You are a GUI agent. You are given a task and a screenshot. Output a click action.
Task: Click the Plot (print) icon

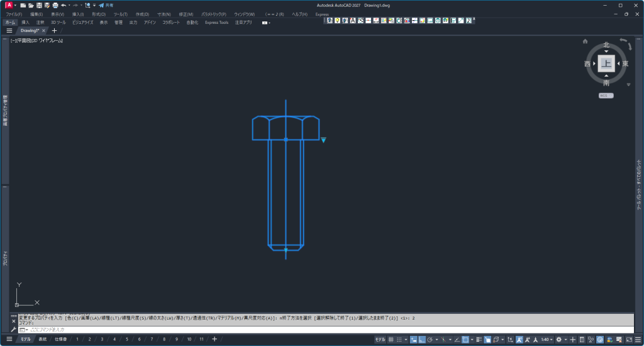click(x=55, y=5)
